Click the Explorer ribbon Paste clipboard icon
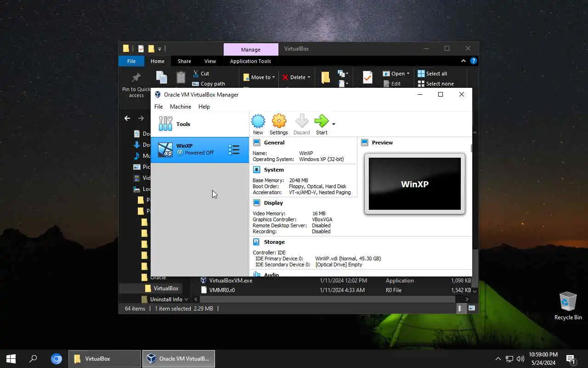588x368 pixels. click(x=181, y=77)
